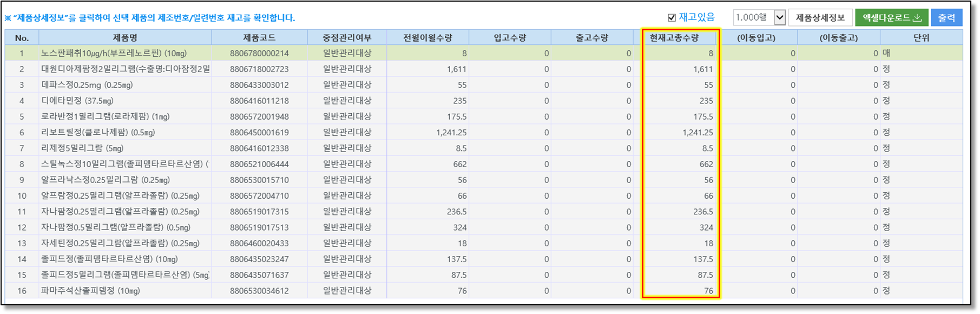Select the 중점관리여부 column header
Image resolution: width=980 pixels, height=314 pixels.
click(x=347, y=38)
